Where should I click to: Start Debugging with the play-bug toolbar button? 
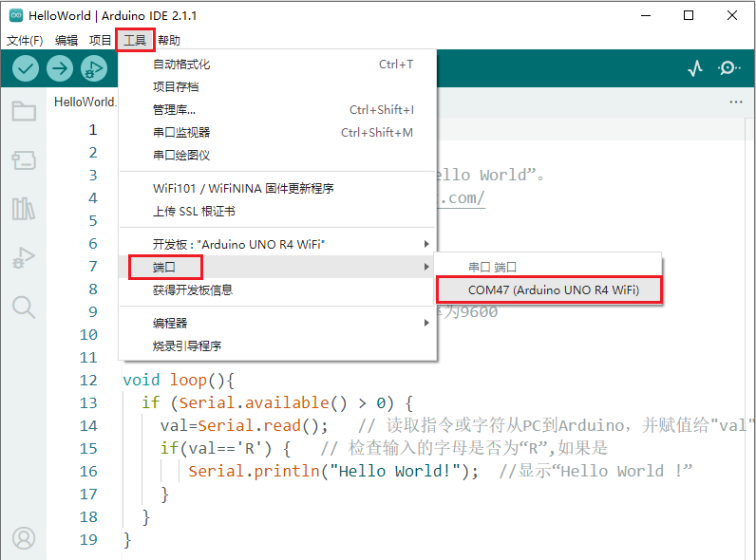tap(94, 68)
